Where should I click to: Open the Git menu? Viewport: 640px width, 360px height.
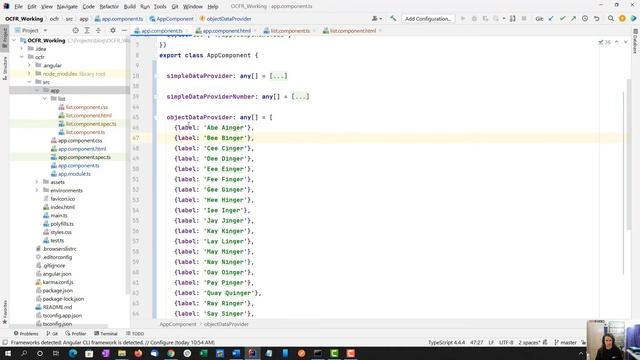pyautogui.click(x=175, y=7)
